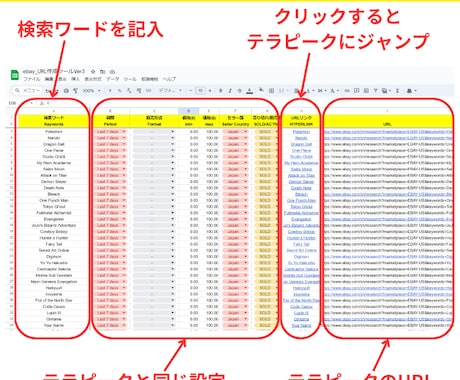
Task: Open Format dropdown in Tokyo Ghoul row
Action: [172, 207]
